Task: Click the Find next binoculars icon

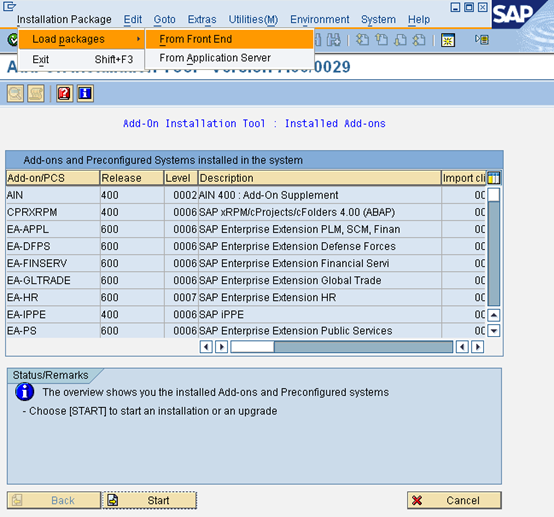Action: 334,40
